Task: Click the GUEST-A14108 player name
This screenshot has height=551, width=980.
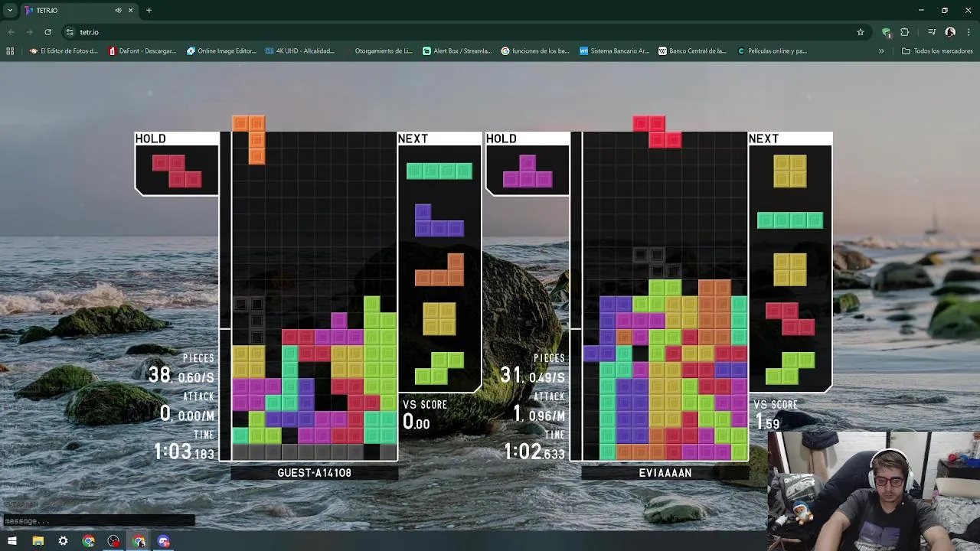Action: [x=314, y=473]
